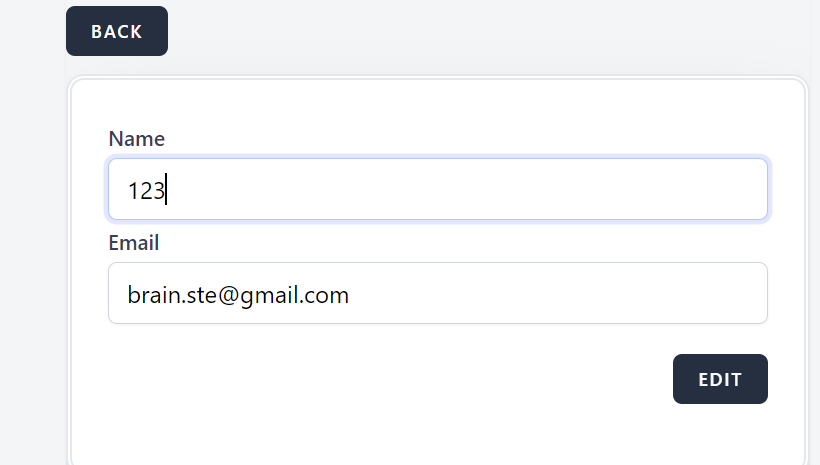820x465 pixels.
Task: Click the Email field label
Action: (x=134, y=243)
